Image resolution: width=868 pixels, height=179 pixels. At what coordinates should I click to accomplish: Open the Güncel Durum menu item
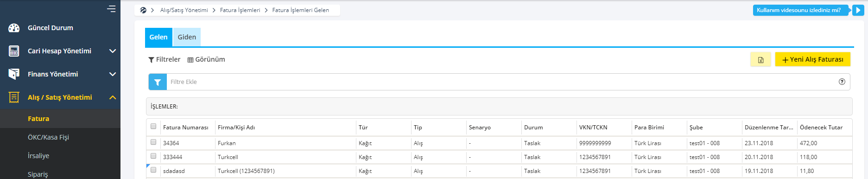[51, 28]
